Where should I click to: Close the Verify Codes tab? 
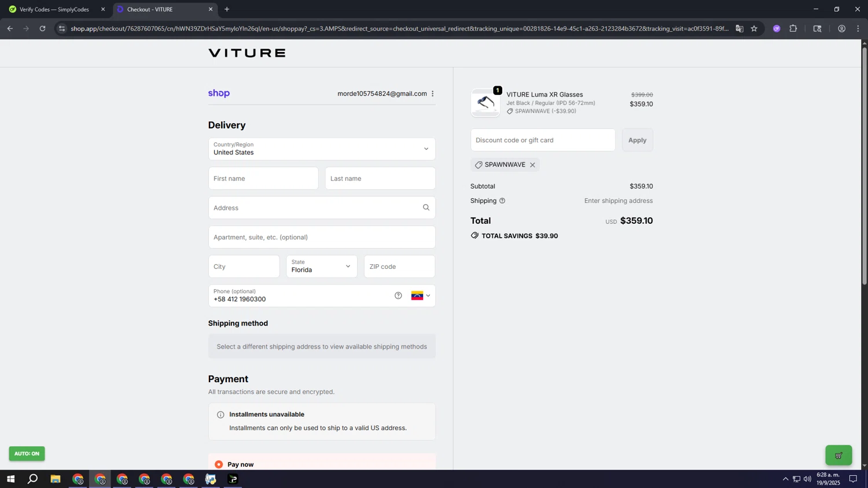(103, 9)
